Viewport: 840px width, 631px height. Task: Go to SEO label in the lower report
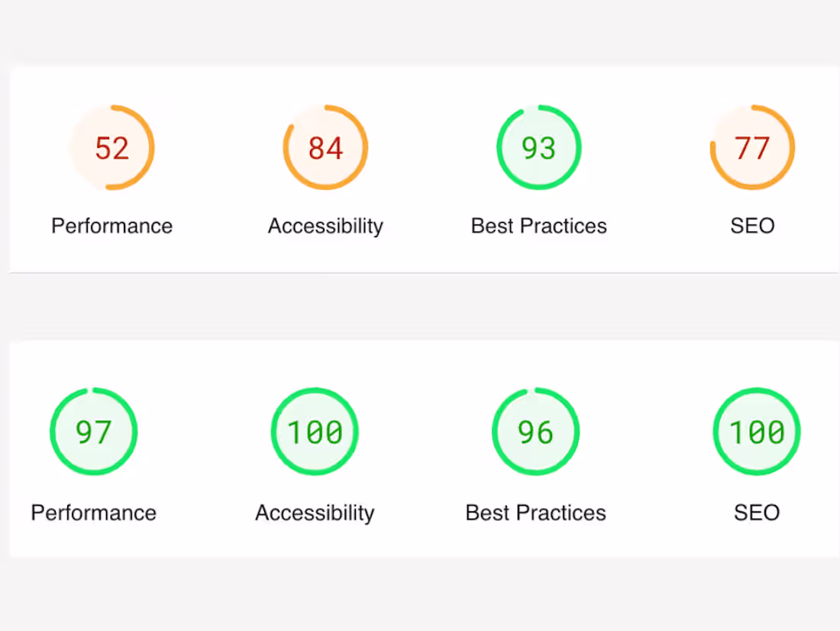(x=757, y=513)
